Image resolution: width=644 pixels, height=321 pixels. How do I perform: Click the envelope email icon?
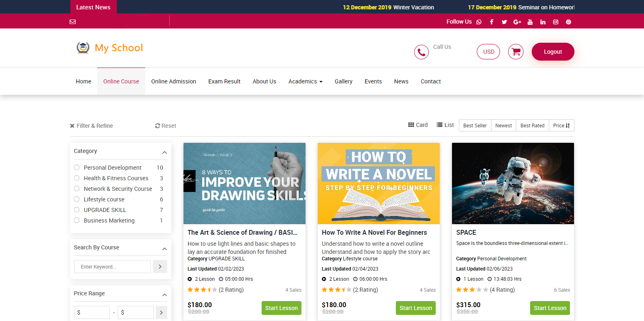(x=73, y=22)
